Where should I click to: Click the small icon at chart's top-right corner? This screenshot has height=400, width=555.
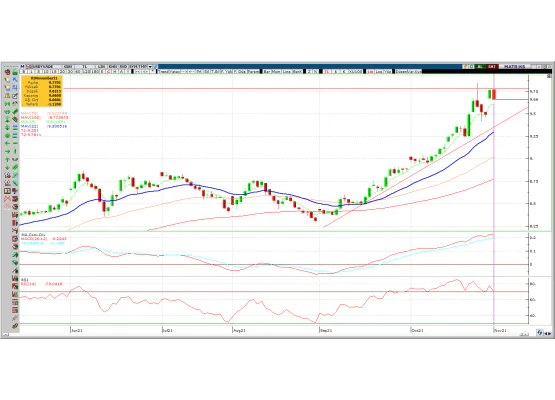point(549,76)
